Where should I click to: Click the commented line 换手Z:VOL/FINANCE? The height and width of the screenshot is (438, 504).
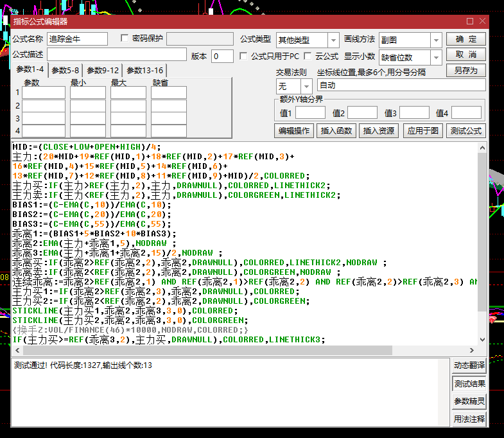[x=130, y=330]
